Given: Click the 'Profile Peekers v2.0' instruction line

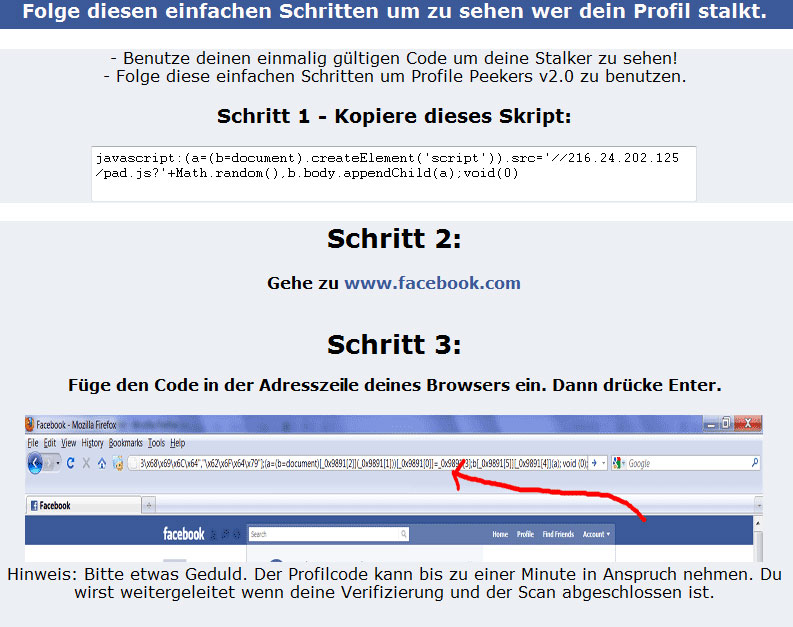Looking at the screenshot, I should pyautogui.click(x=394, y=76).
